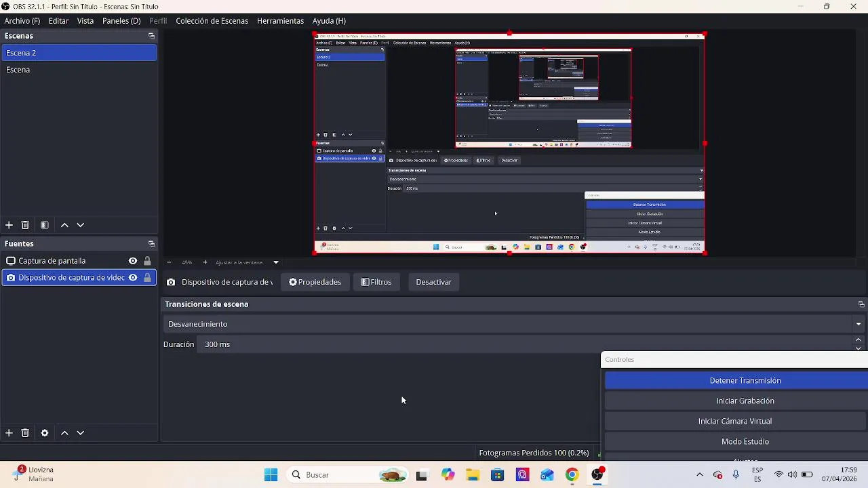Move scene down arrow in Escenas panel
868x488 pixels.
81,225
